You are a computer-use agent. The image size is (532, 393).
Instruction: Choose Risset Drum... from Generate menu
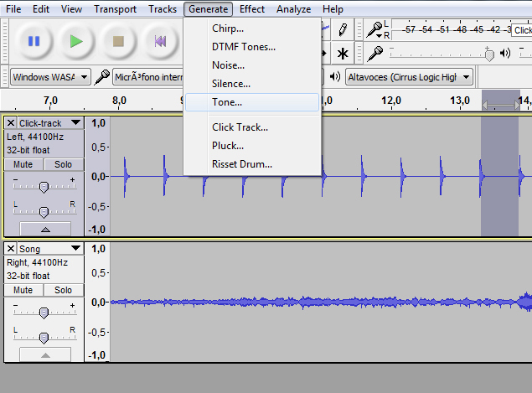[x=252, y=164]
